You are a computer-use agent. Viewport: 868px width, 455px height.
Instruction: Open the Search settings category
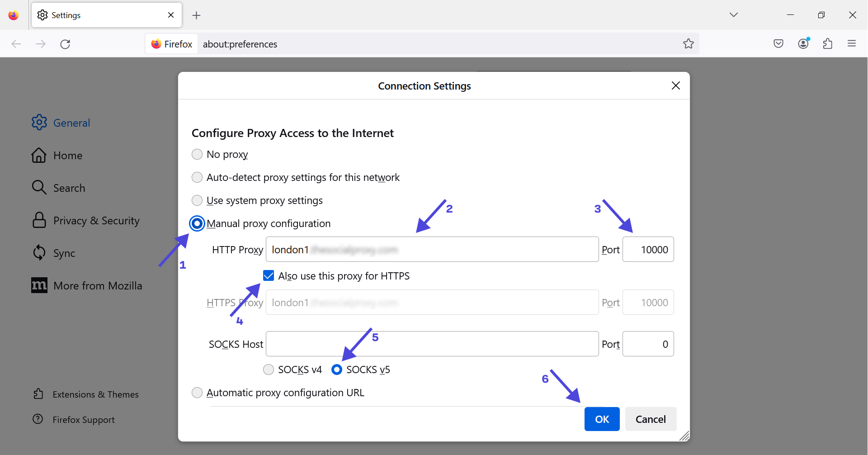click(x=58, y=188)
